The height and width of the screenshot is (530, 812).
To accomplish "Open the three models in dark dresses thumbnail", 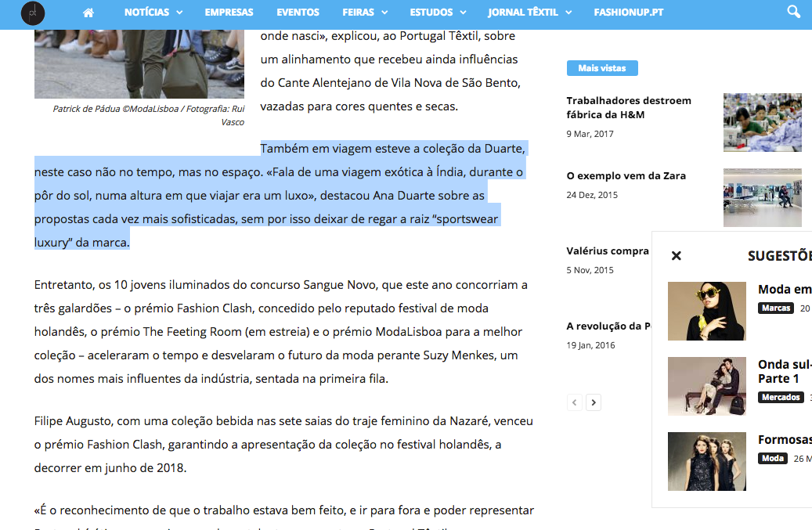I will pyautogui.click(x=707, y=461).
